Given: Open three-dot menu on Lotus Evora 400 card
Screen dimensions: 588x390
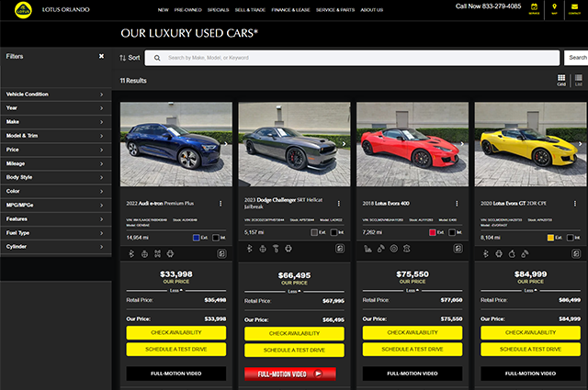Looking at the screenshot, I should 458,203.
